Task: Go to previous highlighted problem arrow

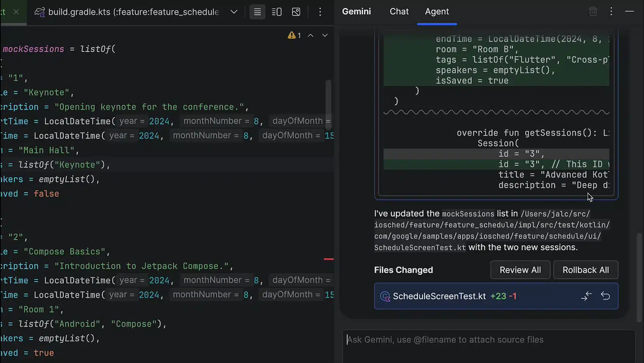Action: pos(310,35)
